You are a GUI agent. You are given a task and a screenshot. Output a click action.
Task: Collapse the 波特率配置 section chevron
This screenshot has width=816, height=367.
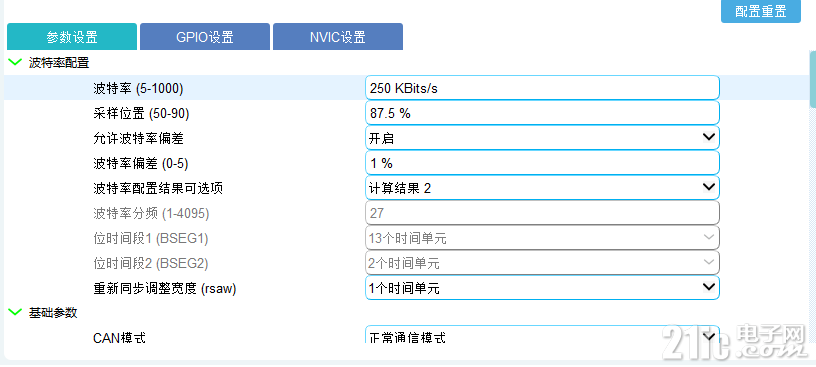(x=15, y=62)
